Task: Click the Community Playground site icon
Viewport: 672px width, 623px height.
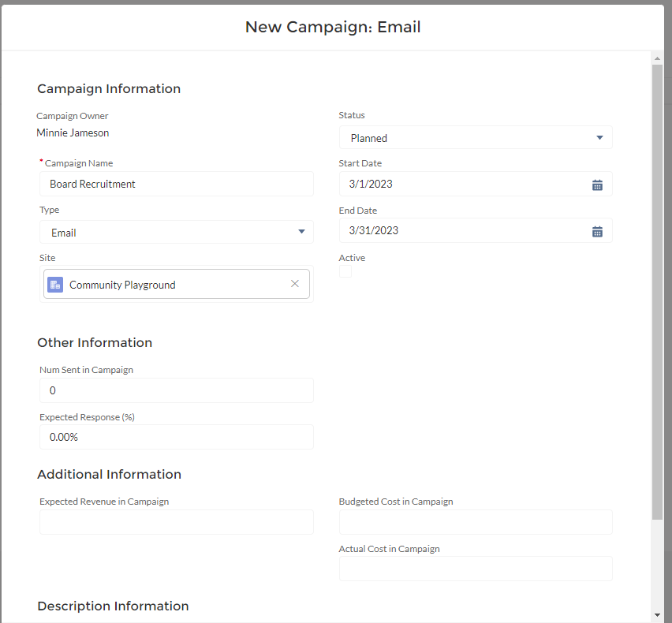Action: coord(55,285)
